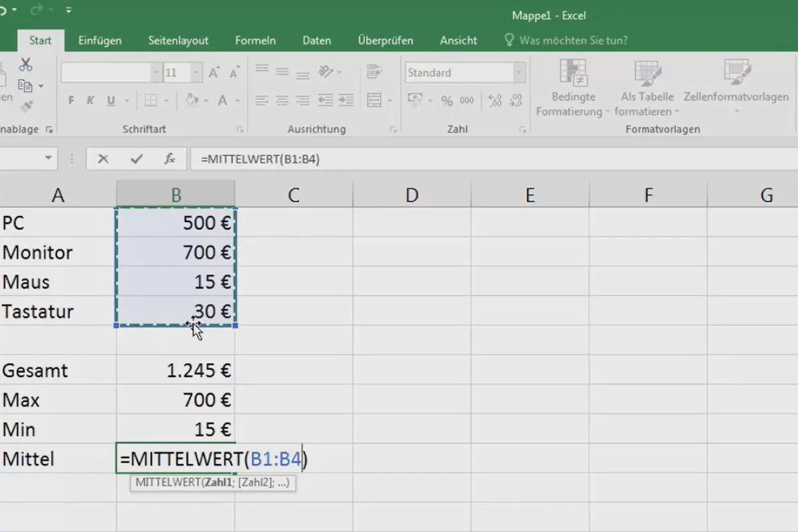Click the Redo arrow in quick access toolbar
The image size is (798, 532).
pyautogui.click(x=38, y=11)
